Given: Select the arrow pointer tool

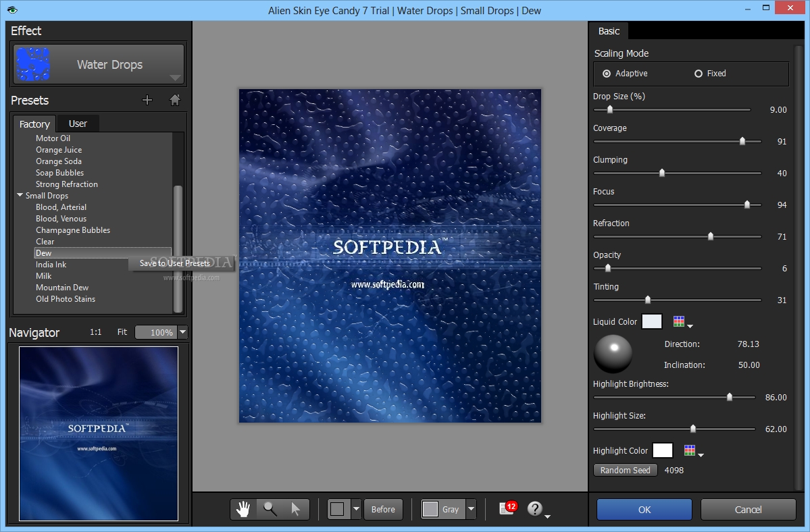Looking at the screenshot, I should [x=295, y=509].
